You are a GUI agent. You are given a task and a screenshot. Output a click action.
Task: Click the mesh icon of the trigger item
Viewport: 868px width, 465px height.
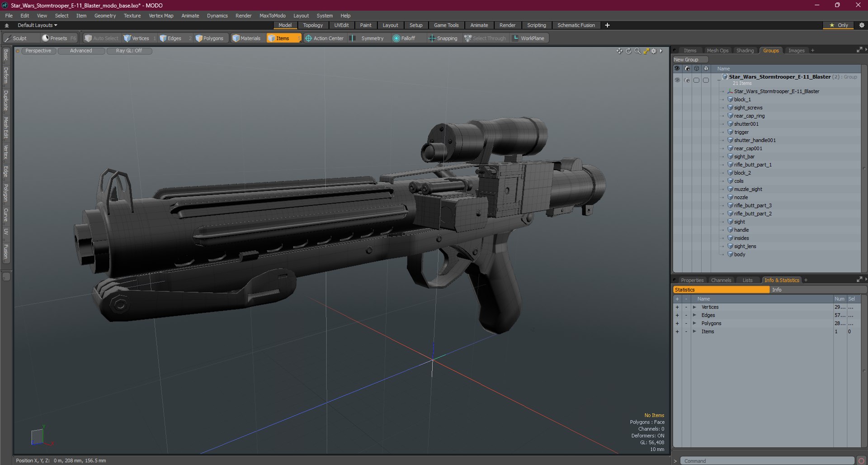pyautogui.click(x=730, y=132)
